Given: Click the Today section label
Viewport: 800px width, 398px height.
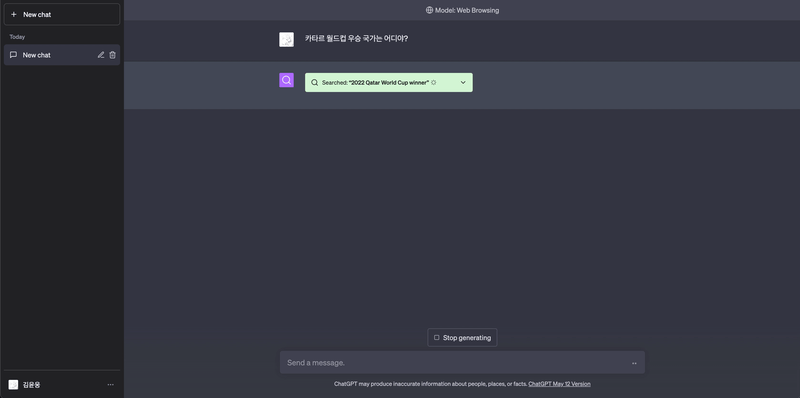Looking at the screenshot, I should [x=17, y=37].
